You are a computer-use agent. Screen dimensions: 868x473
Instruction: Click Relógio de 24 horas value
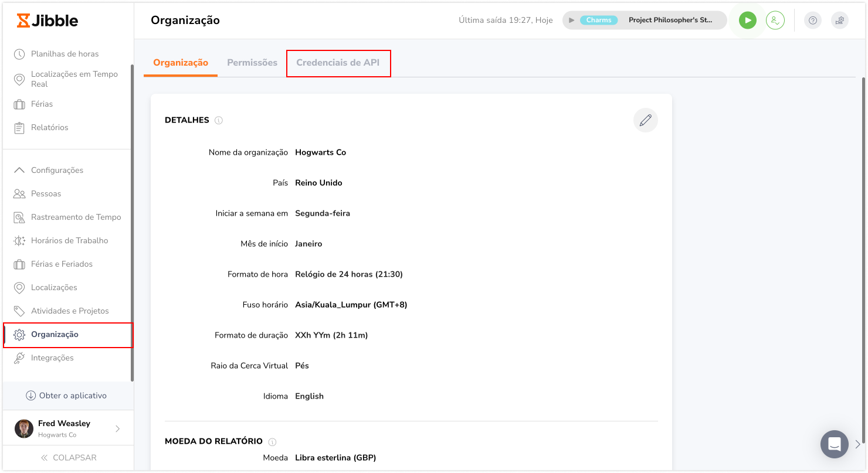(349, 274)
